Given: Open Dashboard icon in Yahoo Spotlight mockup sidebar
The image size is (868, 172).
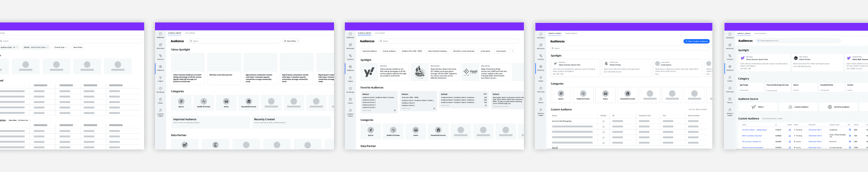Looking at the screenshot, I should tap(160, 34).
